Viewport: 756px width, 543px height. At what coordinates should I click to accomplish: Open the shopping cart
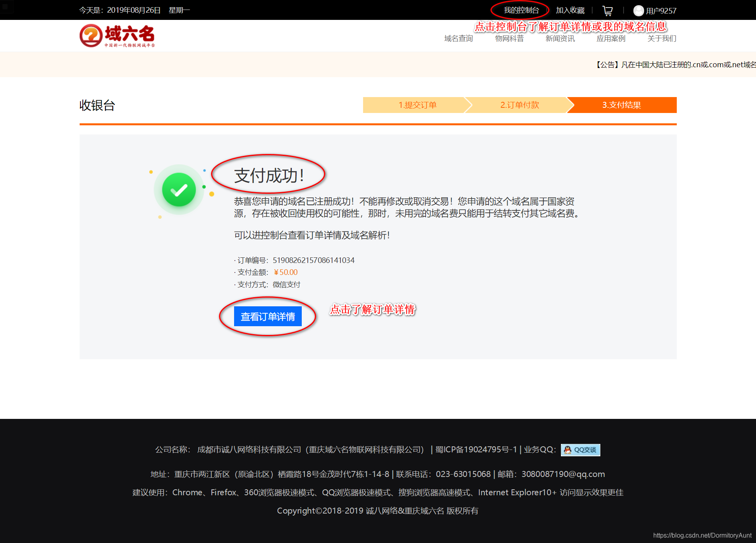pos(607,10)
